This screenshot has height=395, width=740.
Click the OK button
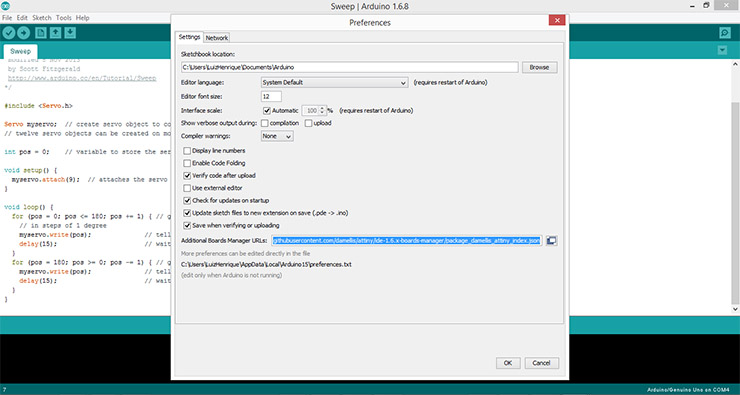pos(508,363)
